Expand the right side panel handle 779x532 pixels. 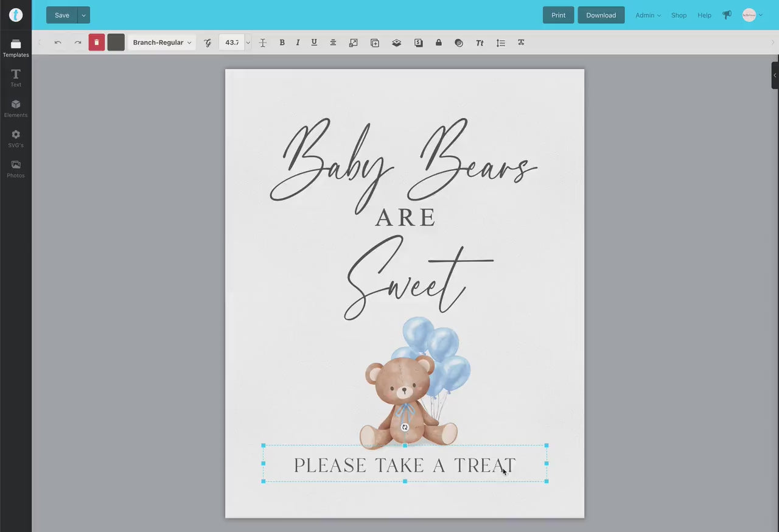point(775,75)
